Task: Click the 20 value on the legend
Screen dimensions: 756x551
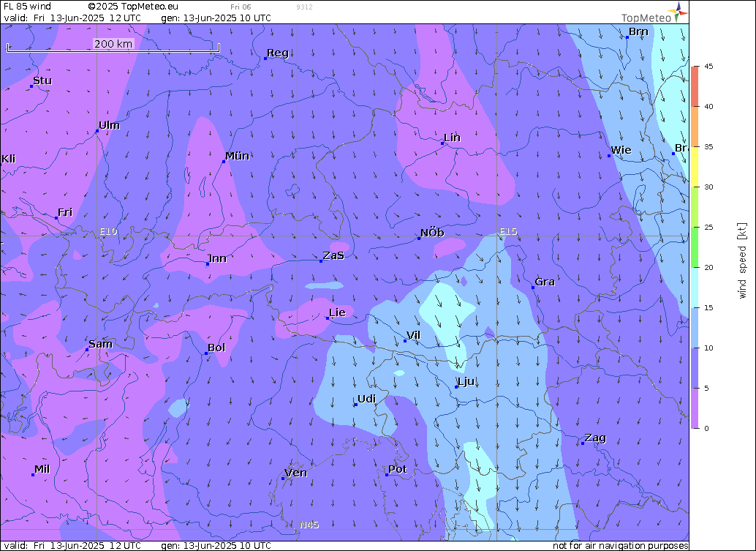Action: point(708,267)
